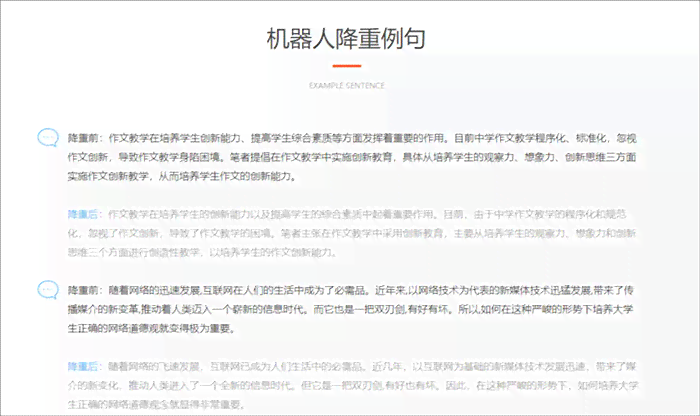Click the blue 降重后 label in first example
Image resolution: width=700 pixels, height=416 pixels.
coord(83,215)
